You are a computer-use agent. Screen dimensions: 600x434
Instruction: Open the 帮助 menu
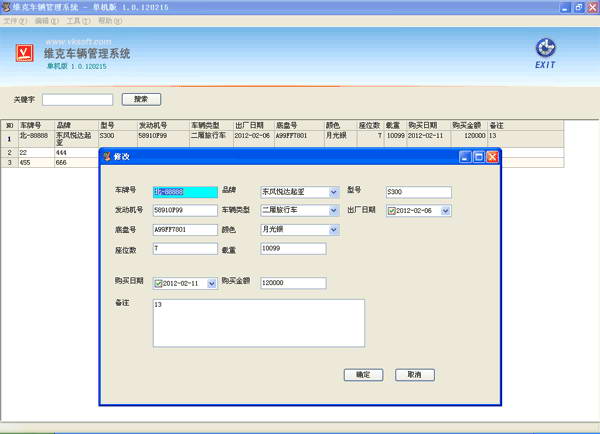click(x=110, y=21)
